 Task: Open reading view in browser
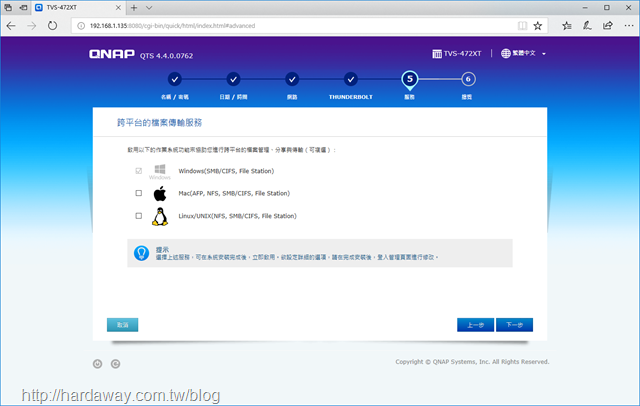(x=522, y=26)
